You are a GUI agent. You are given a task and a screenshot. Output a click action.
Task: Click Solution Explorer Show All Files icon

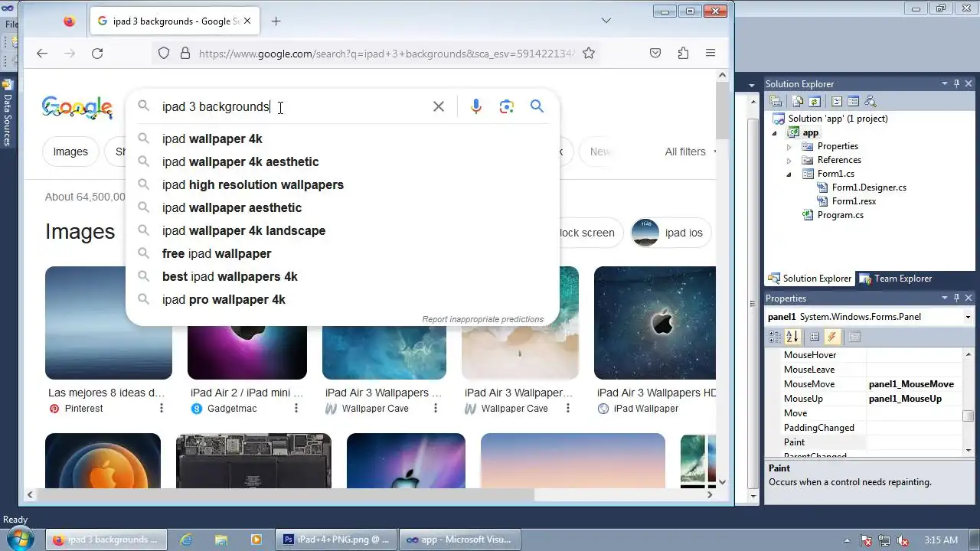click(x=798, y=101)
